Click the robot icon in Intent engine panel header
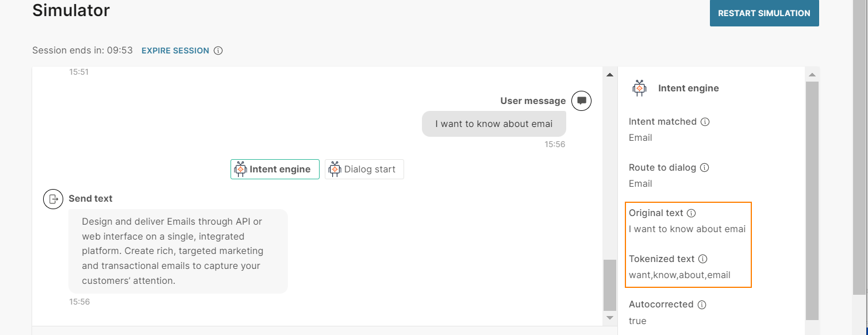This screenshot has width=868, height=335. point(639,88)
